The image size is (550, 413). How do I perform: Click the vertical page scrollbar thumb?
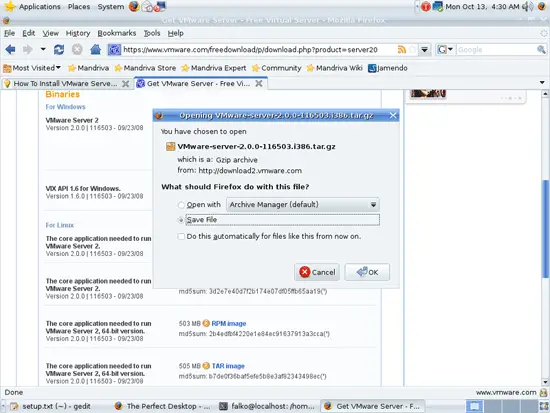click(x=545, y=228)
